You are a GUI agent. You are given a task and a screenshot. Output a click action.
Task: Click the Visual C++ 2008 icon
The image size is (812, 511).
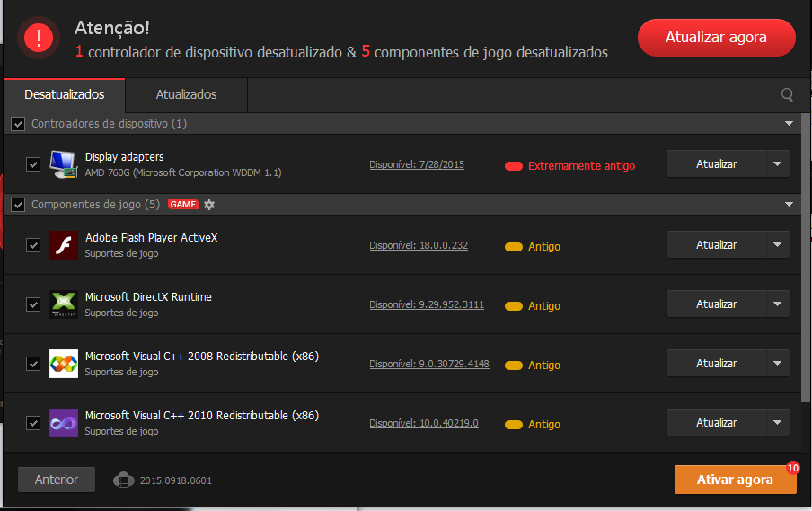64,364
